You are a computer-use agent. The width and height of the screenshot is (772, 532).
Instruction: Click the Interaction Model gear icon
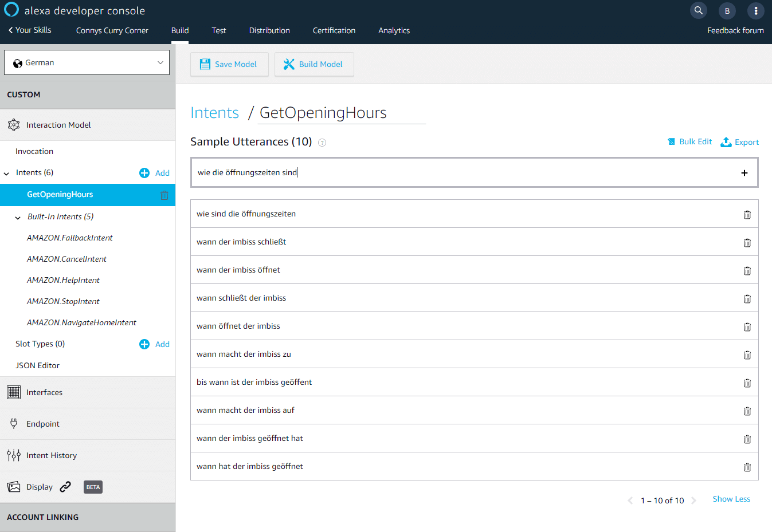14,125
